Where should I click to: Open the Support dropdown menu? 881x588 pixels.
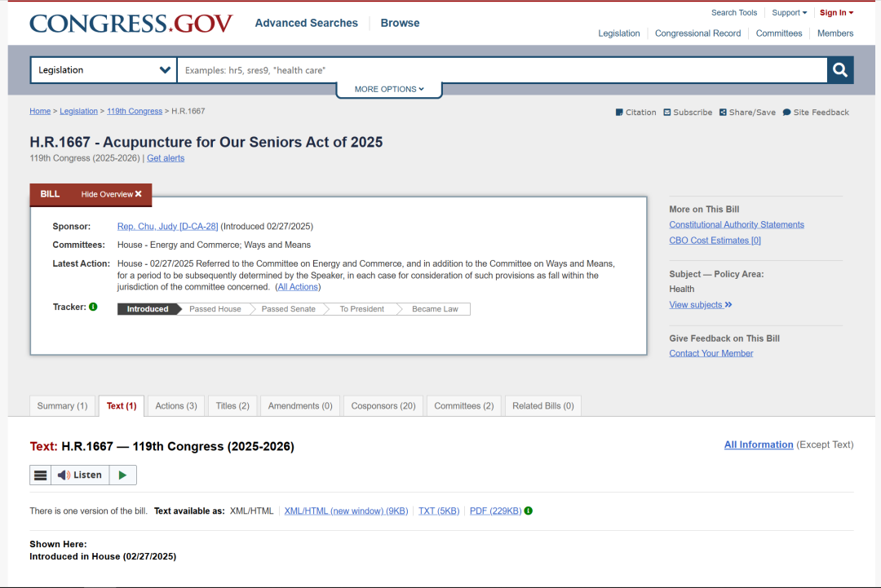click(789, 13)
